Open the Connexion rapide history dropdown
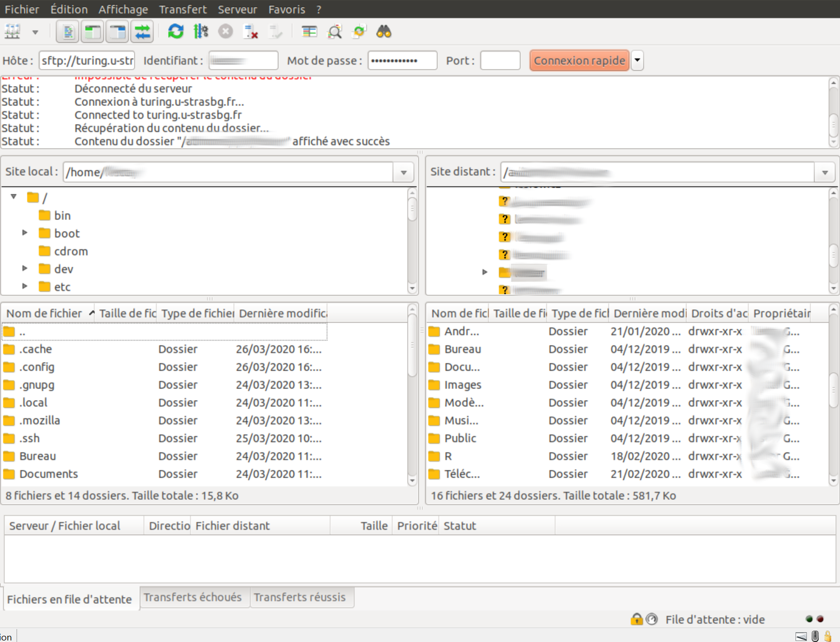 637,60
